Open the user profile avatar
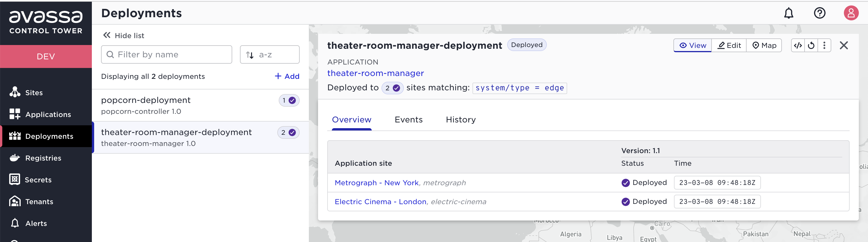Viewport: 868px width, 242px height. [x=851, y=13]
